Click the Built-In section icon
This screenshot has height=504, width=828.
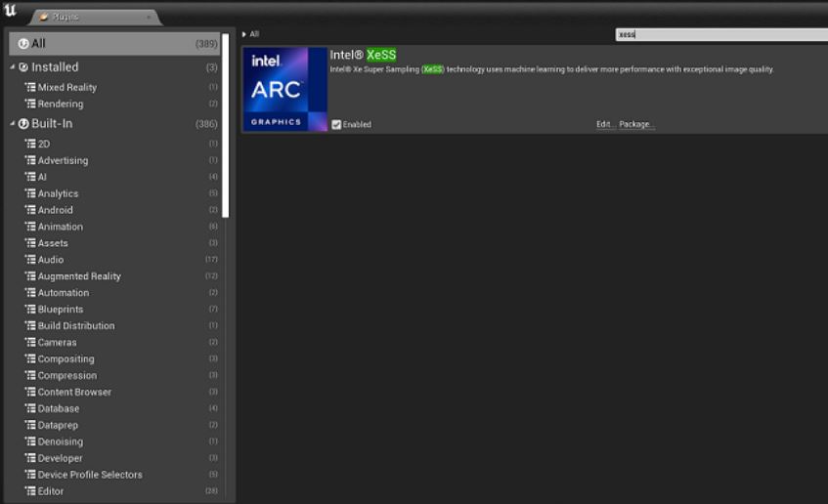23,123
